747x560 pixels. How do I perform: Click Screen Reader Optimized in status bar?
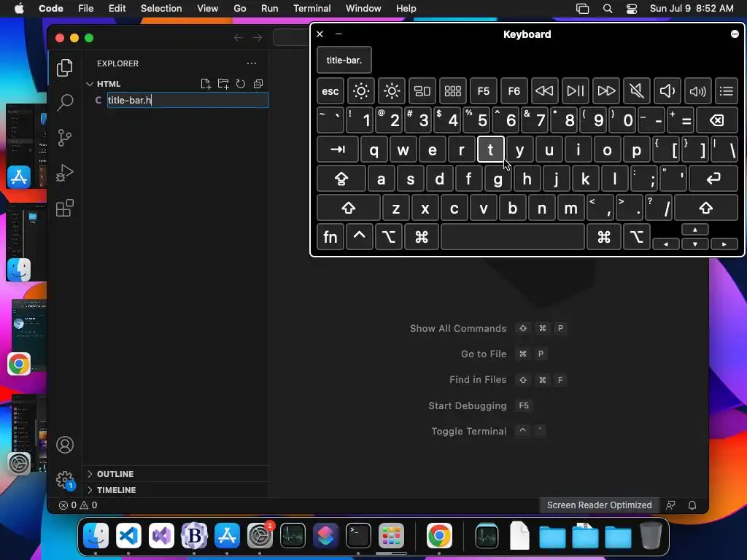[600, 505]
